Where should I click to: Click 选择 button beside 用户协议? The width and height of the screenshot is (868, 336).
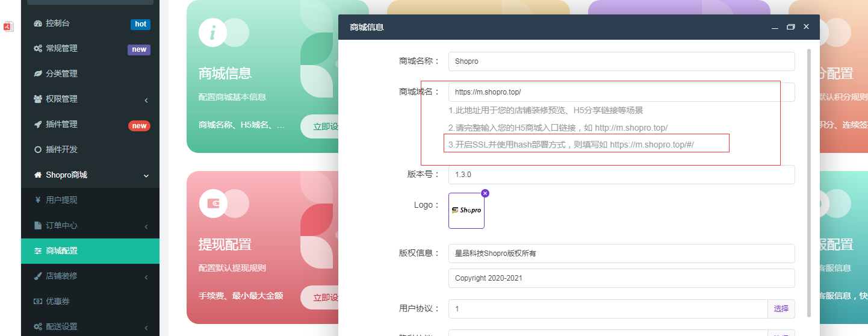tap(781, 309)
